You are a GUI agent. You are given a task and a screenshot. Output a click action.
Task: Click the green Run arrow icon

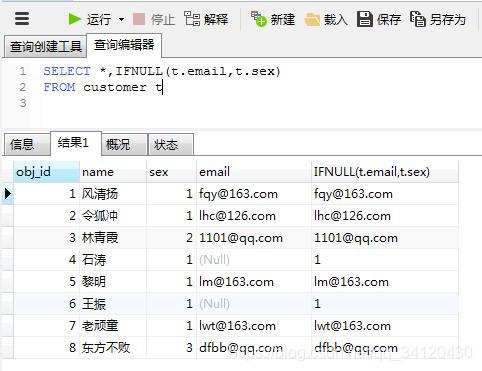click(x=74, y=19)
